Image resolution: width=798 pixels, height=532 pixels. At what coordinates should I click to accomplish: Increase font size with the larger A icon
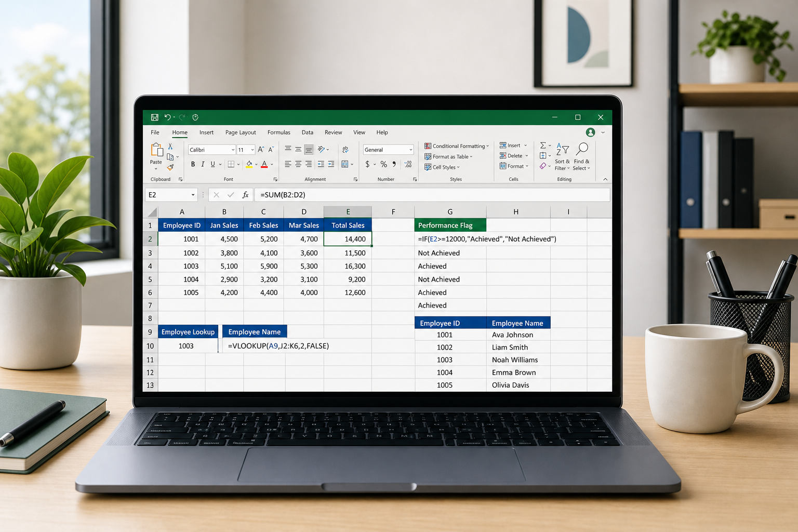pos(261,150)
